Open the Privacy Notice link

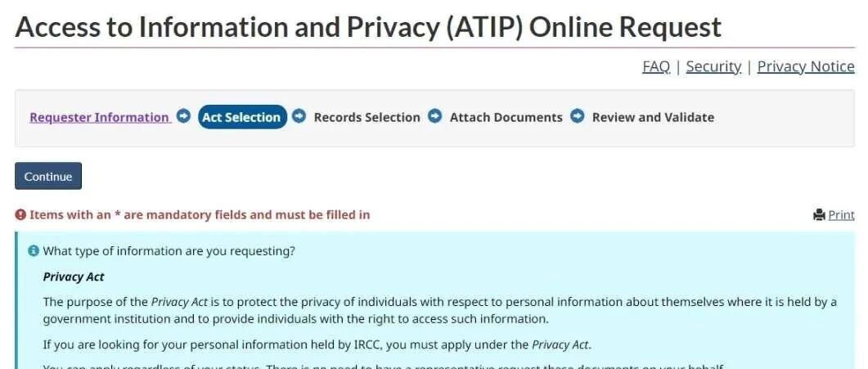click(806, 67)
